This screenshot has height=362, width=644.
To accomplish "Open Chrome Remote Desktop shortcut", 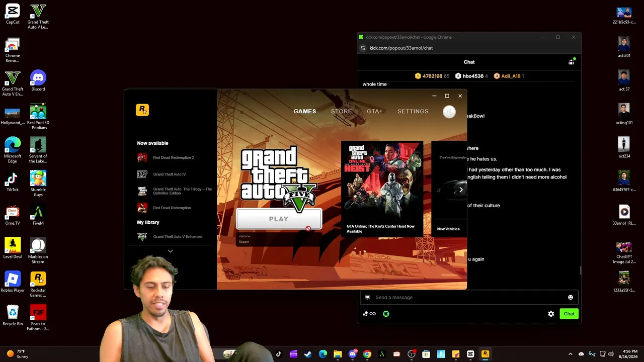I will [x=13, y=51].
